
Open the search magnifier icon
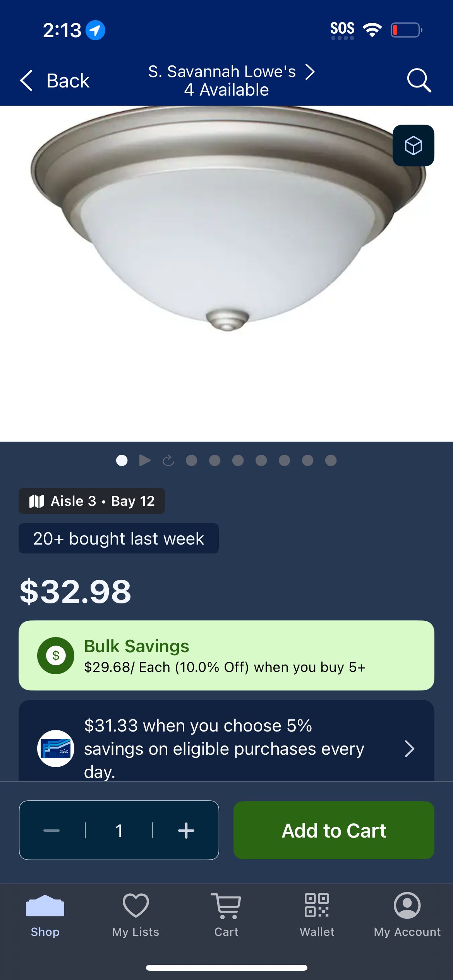(x=419, y=80)
